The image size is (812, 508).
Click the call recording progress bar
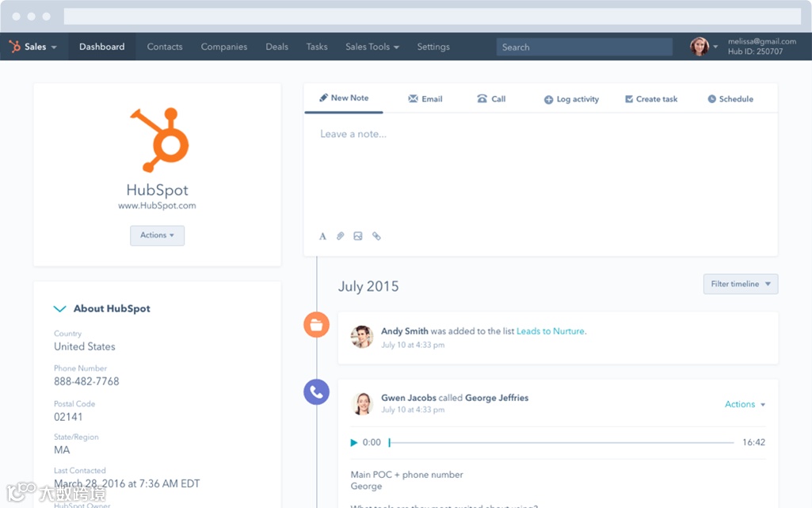[562, 442]
